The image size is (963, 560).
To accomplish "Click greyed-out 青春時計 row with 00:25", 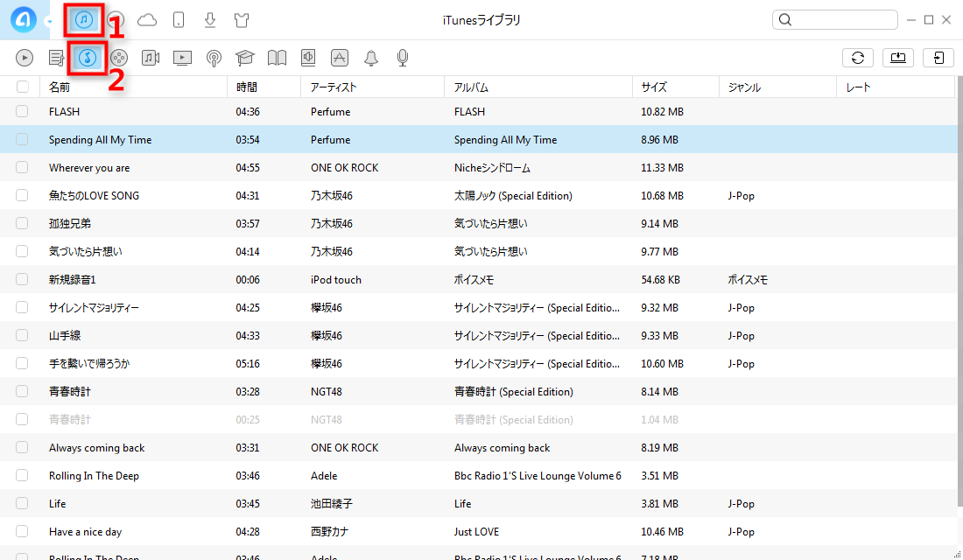I will point(478,419).
